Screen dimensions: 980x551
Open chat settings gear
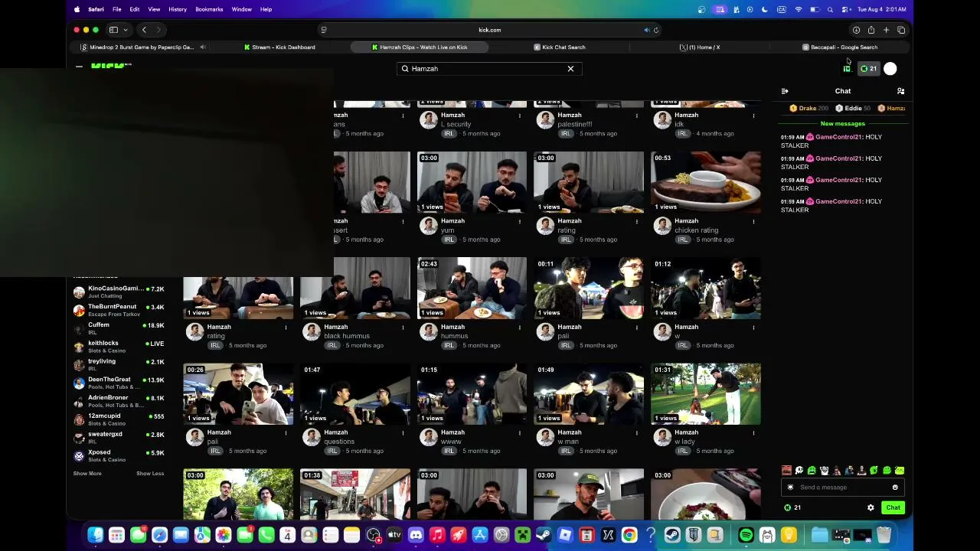pyautogui.click(x=871, y=508)
